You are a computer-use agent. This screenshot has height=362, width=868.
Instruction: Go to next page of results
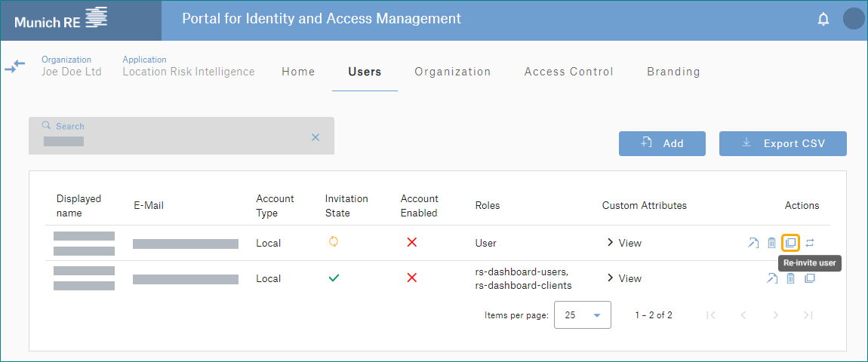(776, 315)
